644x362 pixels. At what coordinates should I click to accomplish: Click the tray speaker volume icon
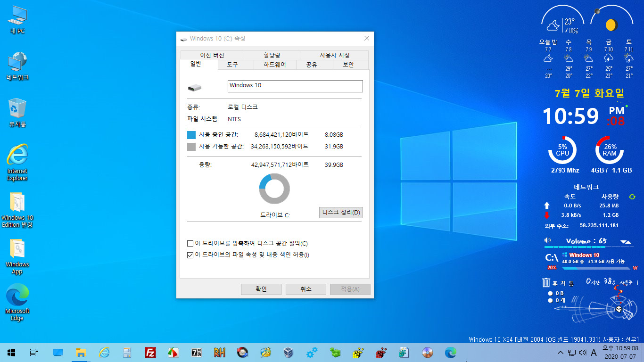(x=583, y=353)
